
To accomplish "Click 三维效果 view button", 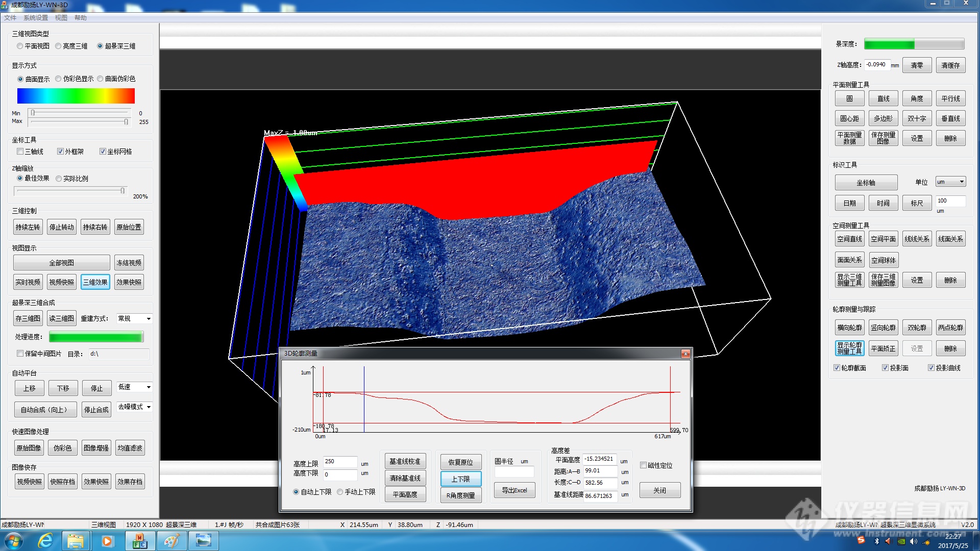I will pyautogui.click(x=95, y=282).
